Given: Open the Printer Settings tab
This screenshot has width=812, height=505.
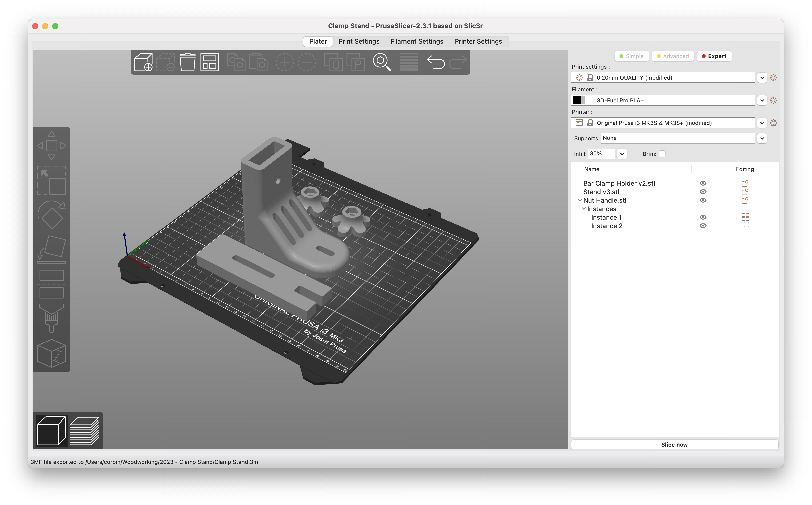Looking at the screenshot, I should [478, 41].
